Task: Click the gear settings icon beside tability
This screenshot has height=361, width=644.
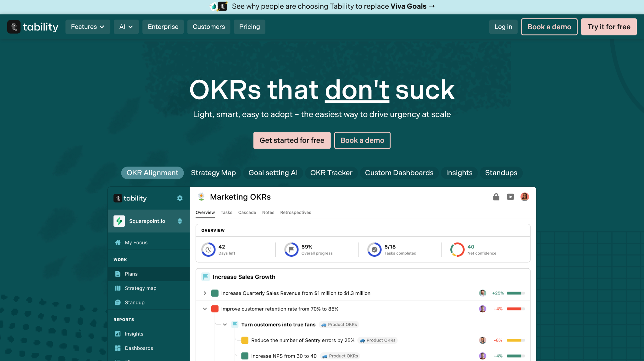Action: [180, 198]
